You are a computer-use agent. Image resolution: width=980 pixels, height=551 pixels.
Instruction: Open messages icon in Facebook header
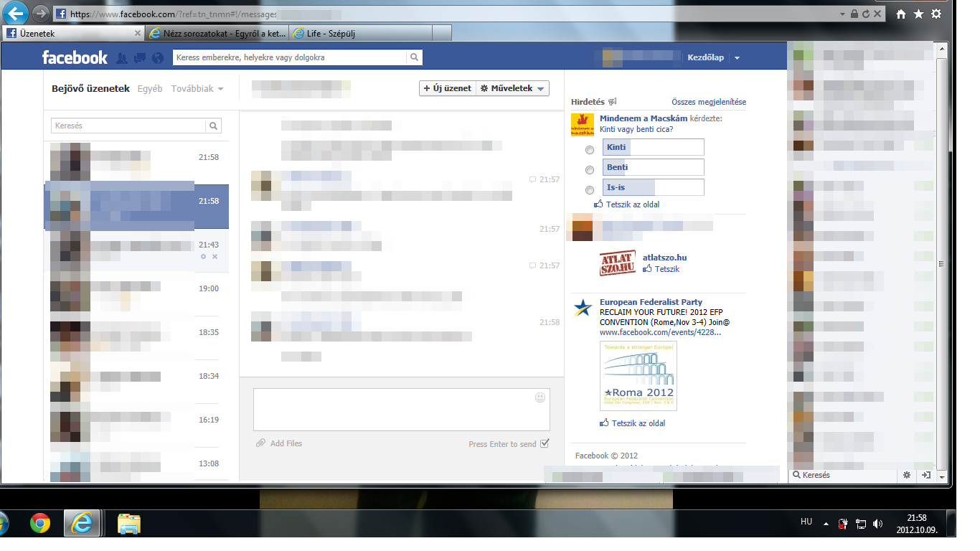(x=140, y=58)
